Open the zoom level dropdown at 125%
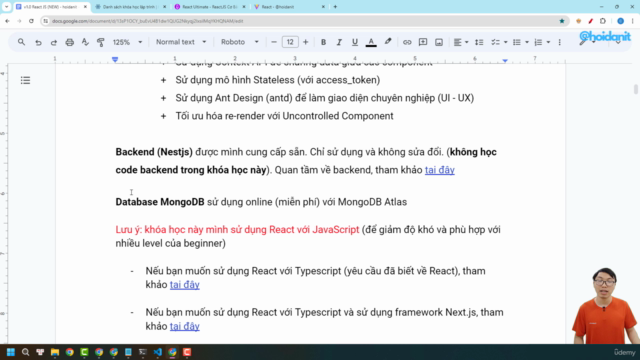640x360 pixels. coord(127,42)
